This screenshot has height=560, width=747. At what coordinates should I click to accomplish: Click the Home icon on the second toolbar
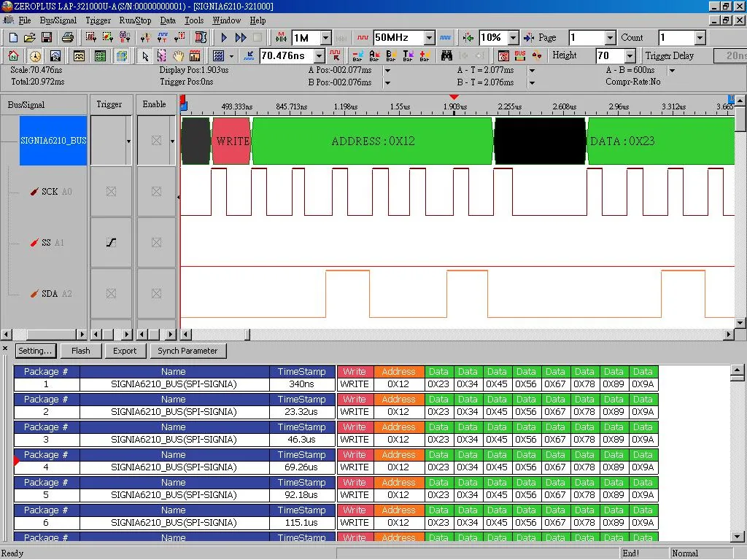pos(13,55)
